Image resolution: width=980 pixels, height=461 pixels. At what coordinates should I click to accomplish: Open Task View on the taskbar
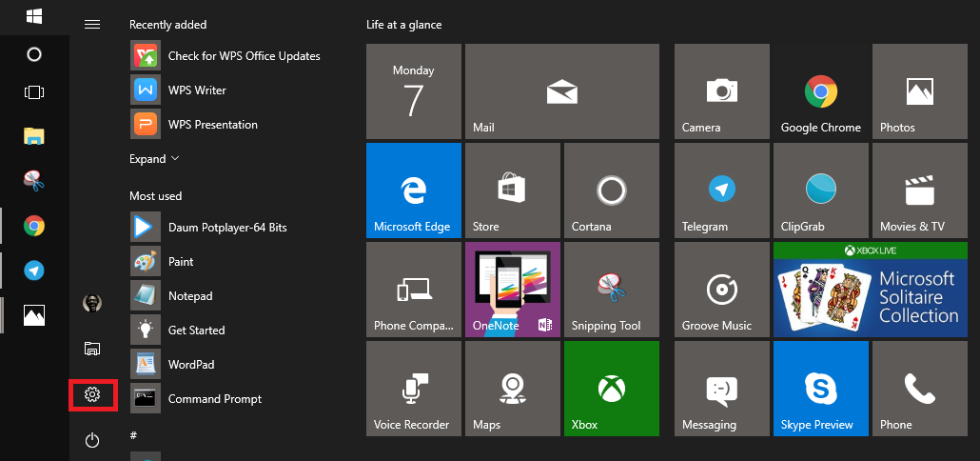(33, 92)
